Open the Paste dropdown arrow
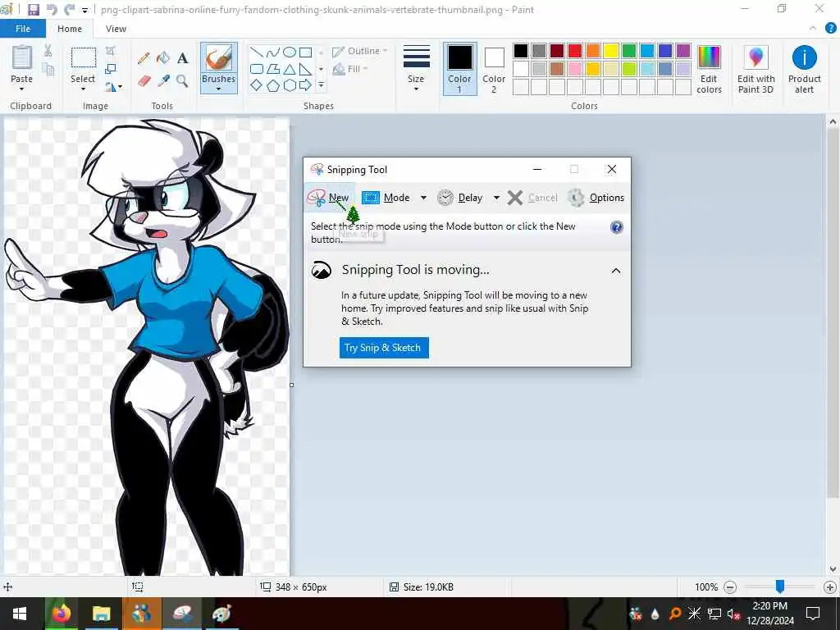 pos(22,89)
